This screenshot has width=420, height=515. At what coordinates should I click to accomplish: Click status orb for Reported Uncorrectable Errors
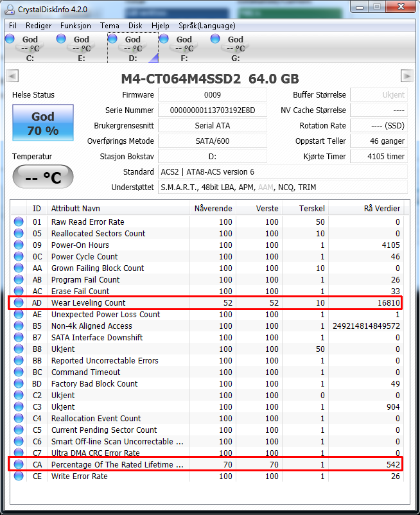[x=19, y=360]
